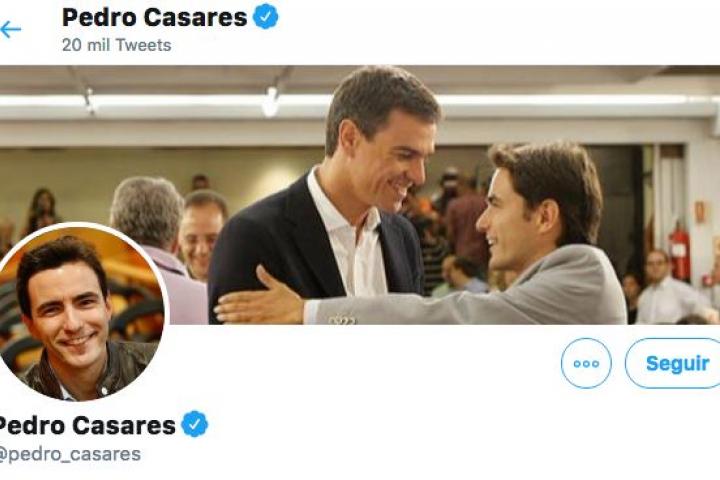Click the Pedro Casares title in the top bar
Screen dimensions: 720x480
pyautogui.click(x=154, y=17)
